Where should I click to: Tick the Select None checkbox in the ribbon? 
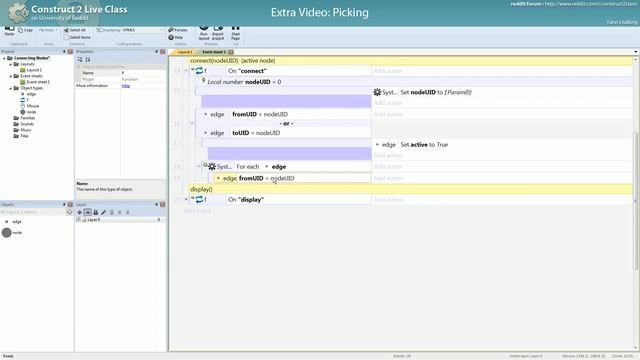tap(66, 37)
